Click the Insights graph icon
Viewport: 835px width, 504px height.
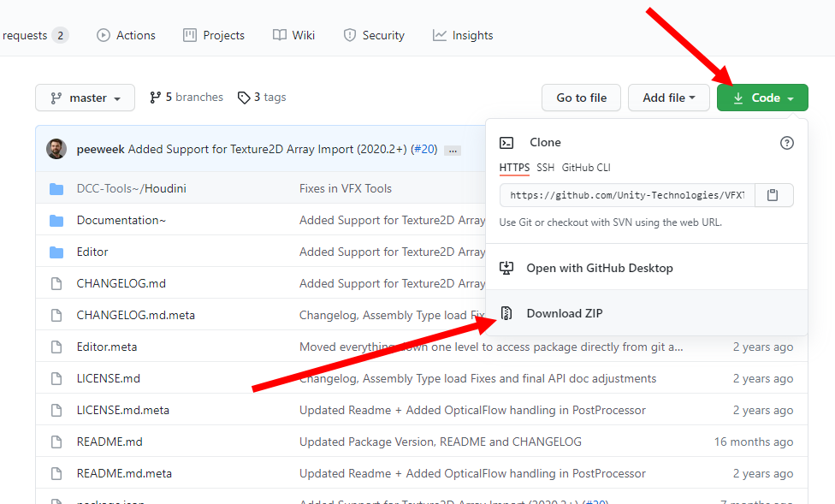point(440,35)
